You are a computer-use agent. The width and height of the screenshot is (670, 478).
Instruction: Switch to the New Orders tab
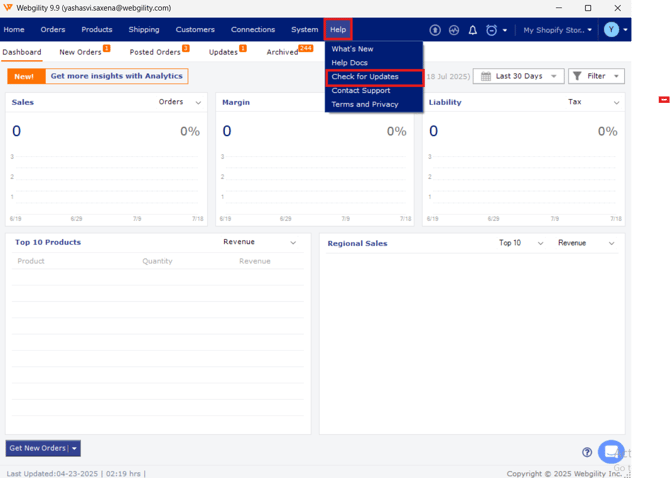coord(81,52)
